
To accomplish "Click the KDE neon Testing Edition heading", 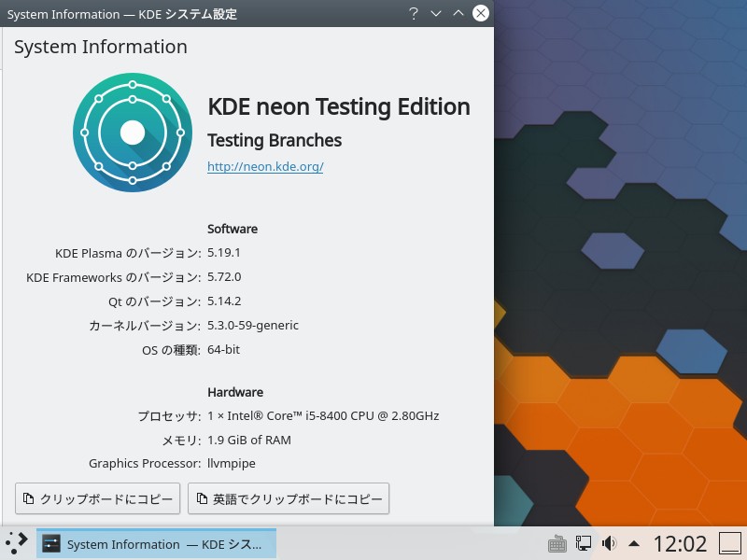I will click(339, 106).
